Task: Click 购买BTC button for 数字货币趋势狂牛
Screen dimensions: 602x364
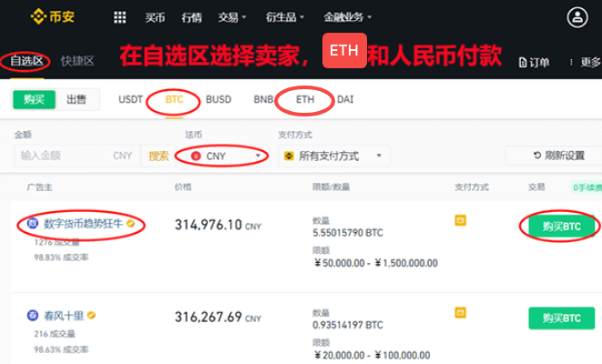Action: coord(561,226)
